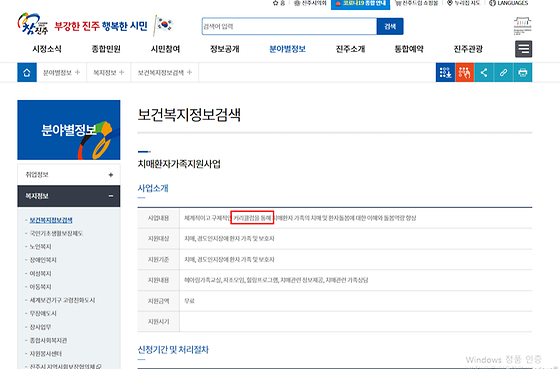Select 여성복지 in the sidebar
560x369 pixels.
click(x=40, y=273)
